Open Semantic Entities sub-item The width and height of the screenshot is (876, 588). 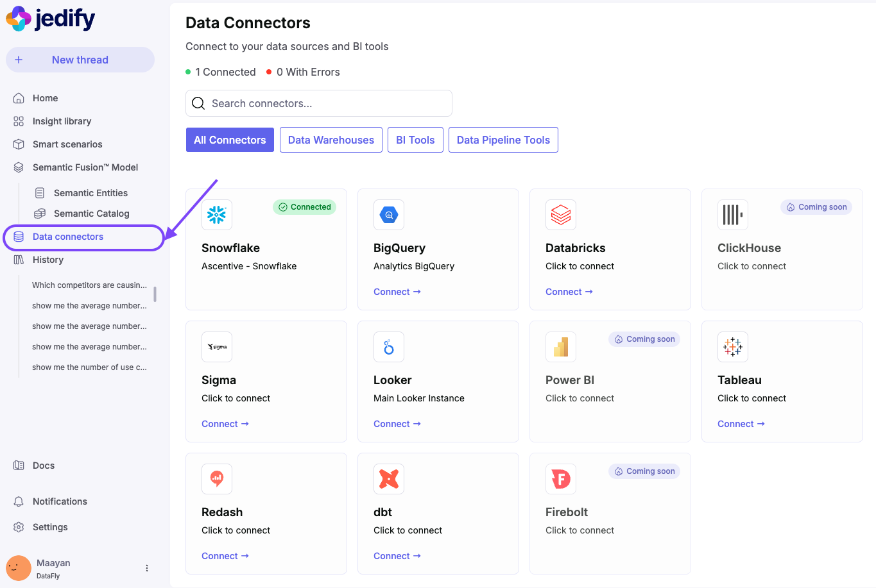pos(90,193)
